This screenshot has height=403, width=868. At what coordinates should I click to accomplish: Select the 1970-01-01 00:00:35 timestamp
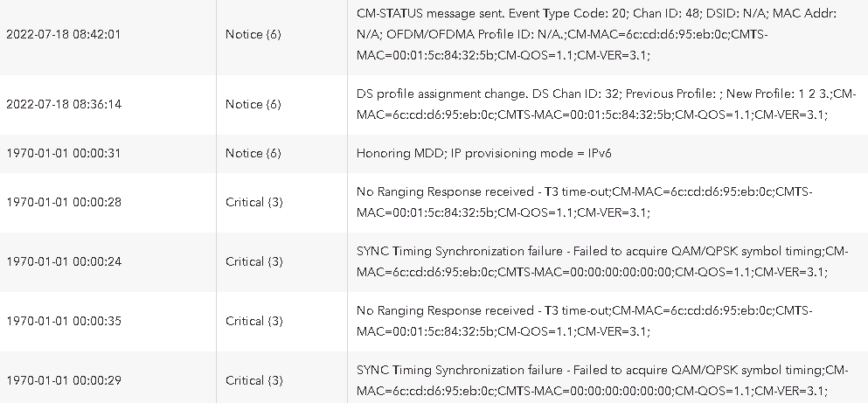coord(63,321)
